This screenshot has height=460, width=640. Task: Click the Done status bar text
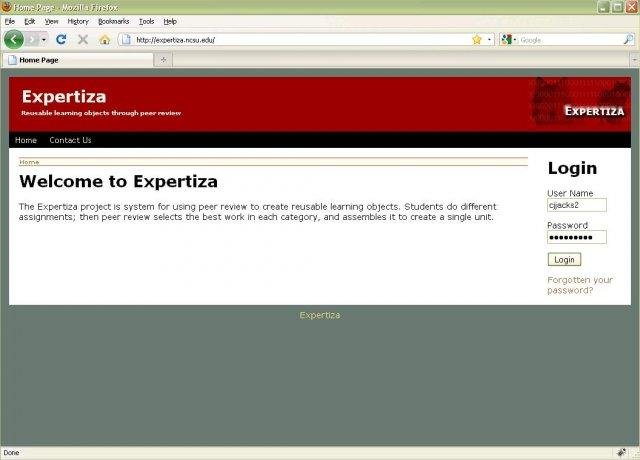pyautogui.click(x=11, y=452)
